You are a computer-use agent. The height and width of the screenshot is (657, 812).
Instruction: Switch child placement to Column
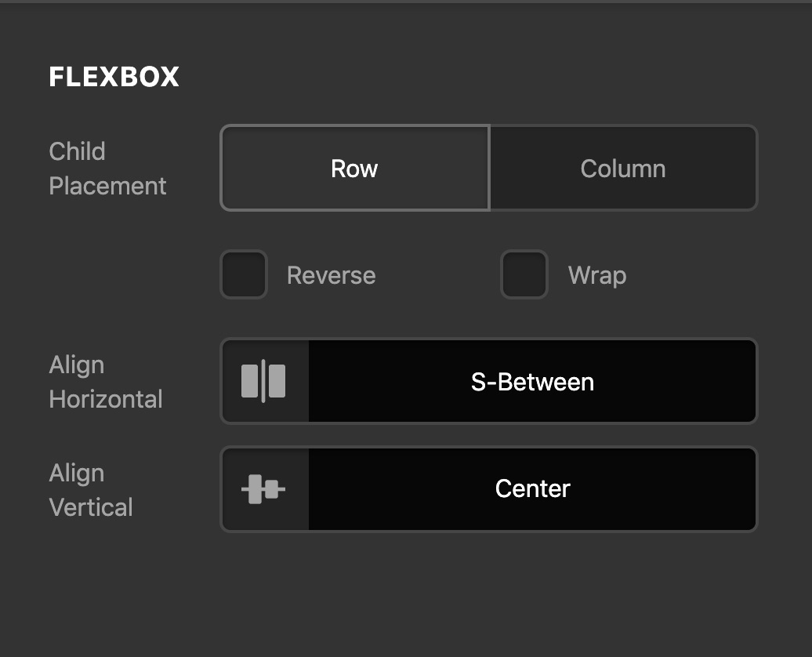623,168
